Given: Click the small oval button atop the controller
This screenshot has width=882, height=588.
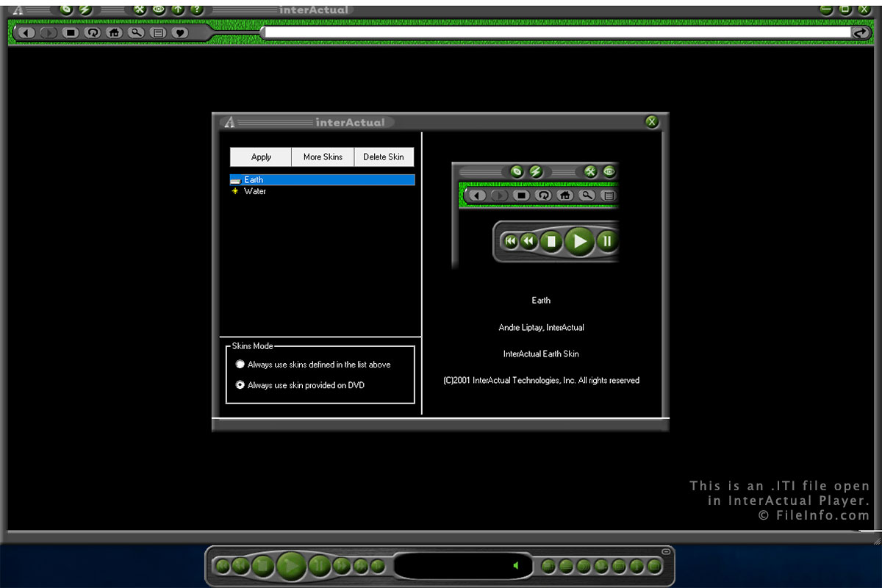Looking at the screenshot, I should [667, 551].
